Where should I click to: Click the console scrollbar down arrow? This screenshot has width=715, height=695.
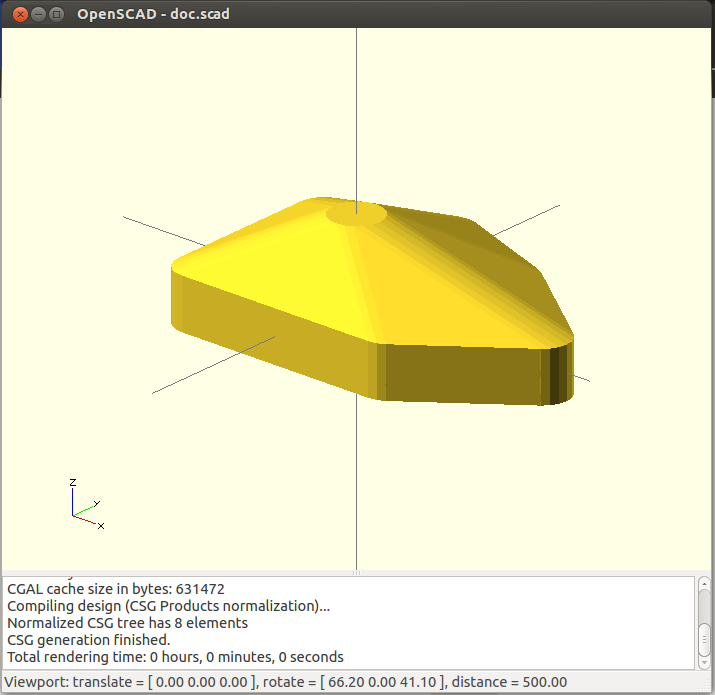[704, 662]
